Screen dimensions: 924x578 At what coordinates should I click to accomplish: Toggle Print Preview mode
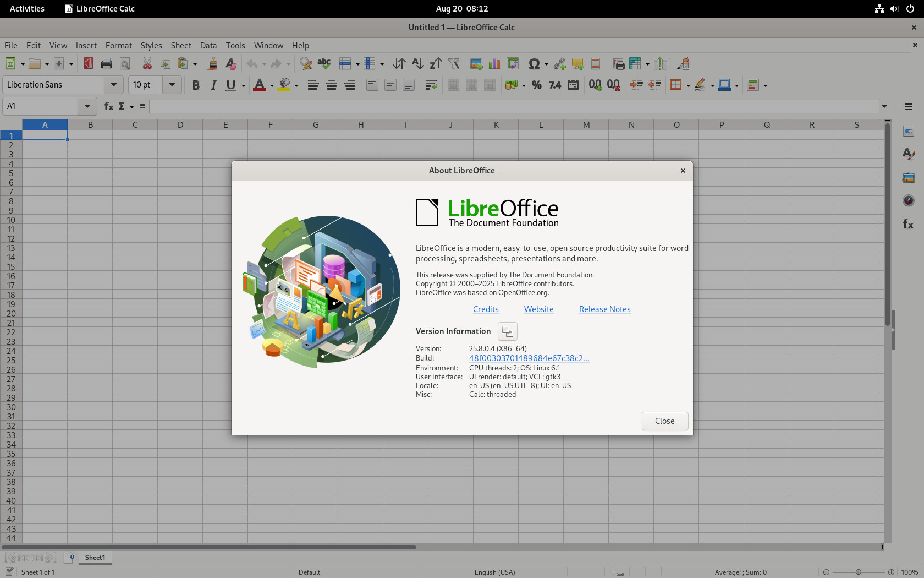pyautogui.click(x=125, y=64)
